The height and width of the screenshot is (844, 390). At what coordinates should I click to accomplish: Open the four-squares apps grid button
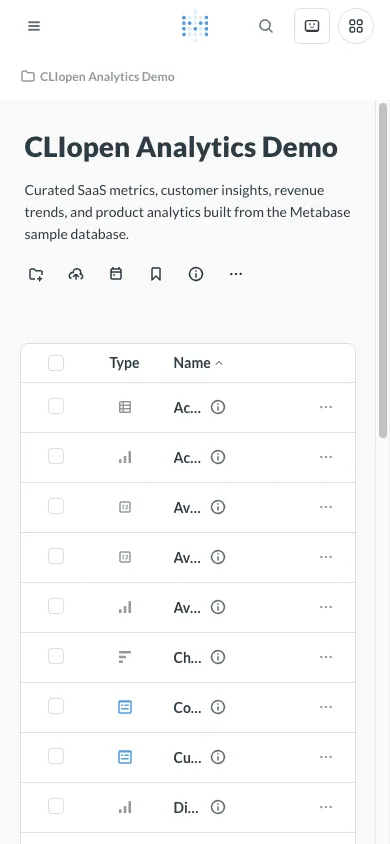point(356,26)
